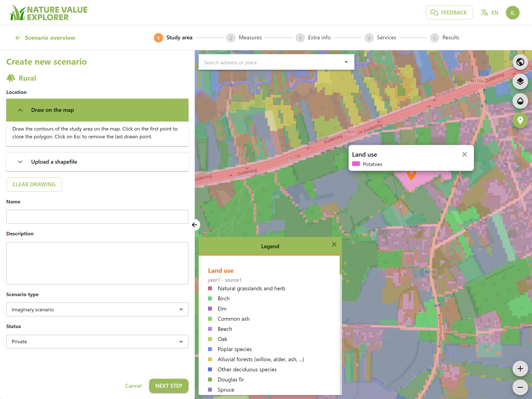Collapse the side panel with arrow
Image resolution: width=532 pixels, height=399 pixels.
[x=194, y=225]
